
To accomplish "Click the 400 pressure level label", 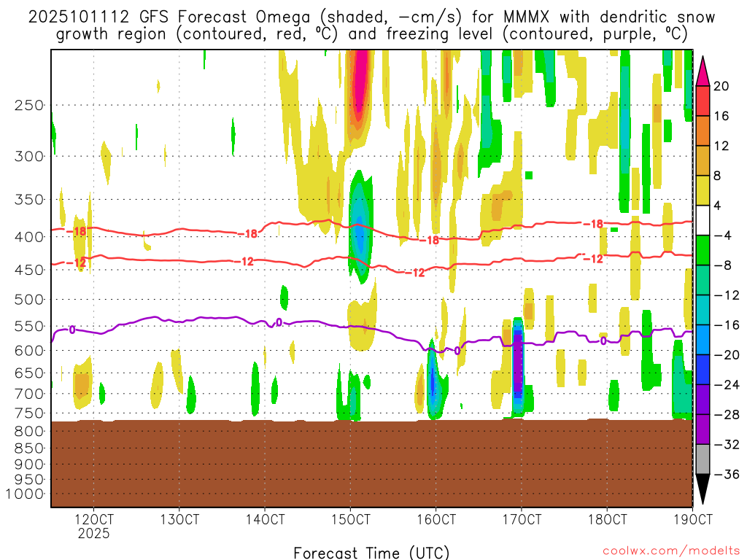I will tap(29, 237).
